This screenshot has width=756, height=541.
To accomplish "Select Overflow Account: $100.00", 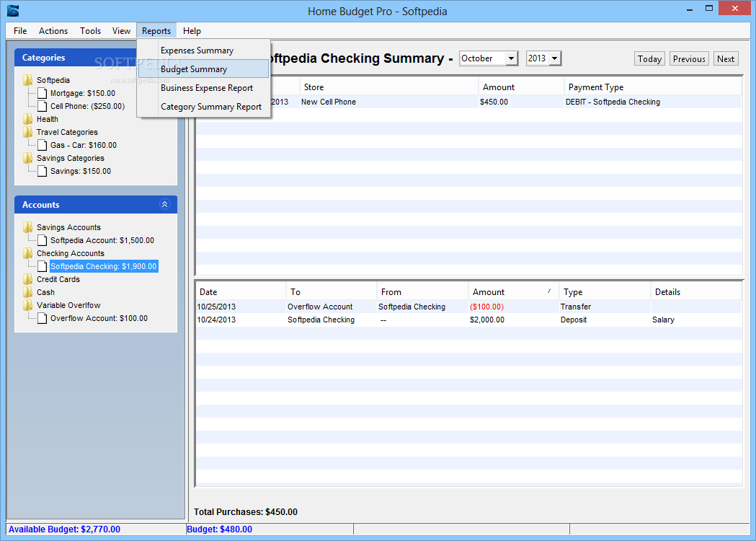I will [x=99, y=319].
